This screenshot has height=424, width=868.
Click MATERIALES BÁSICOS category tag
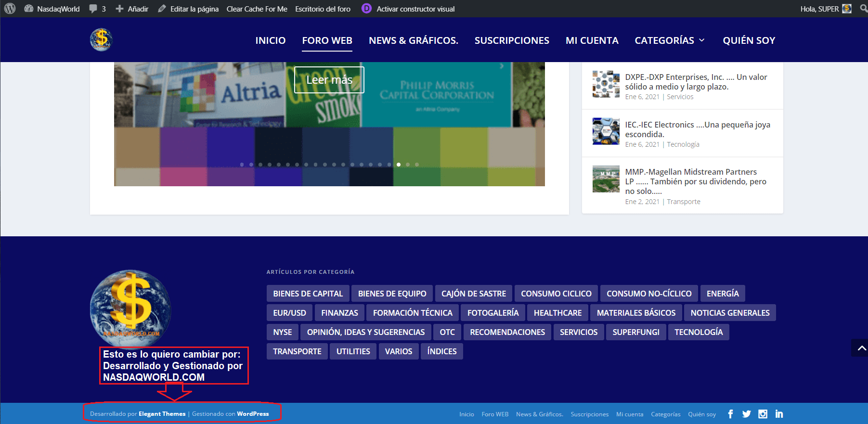636,313
